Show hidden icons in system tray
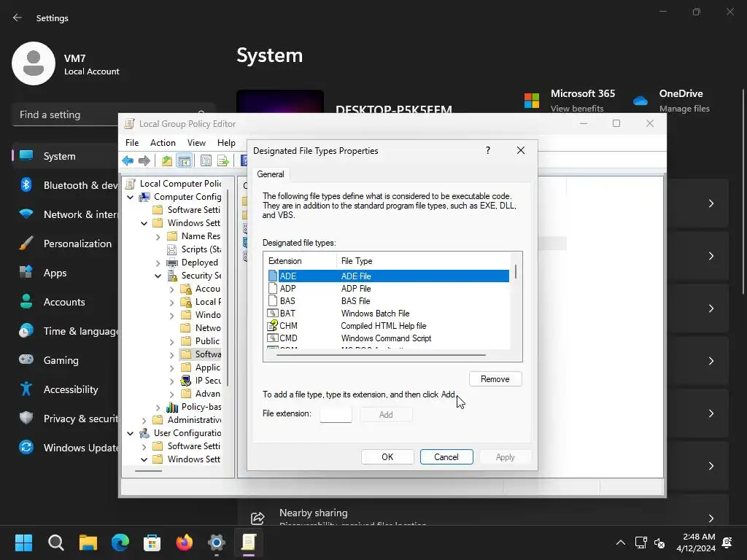 (x=620, y=542)
